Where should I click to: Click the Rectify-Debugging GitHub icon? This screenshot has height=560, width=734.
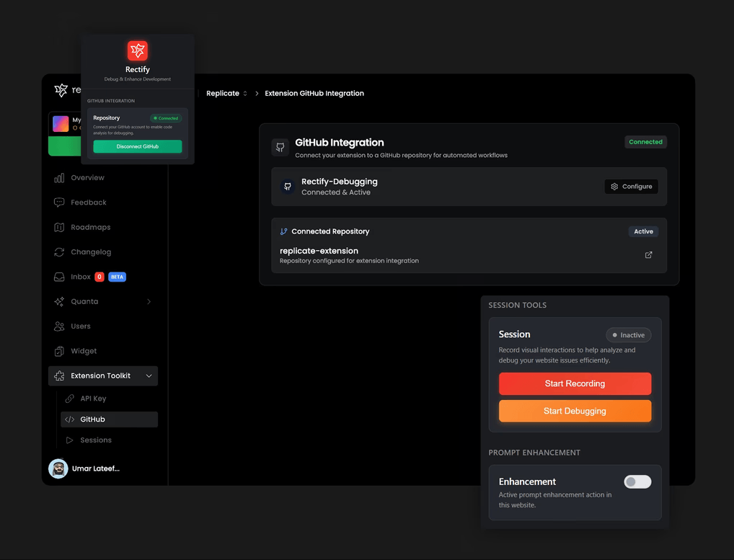tap(288, 186)
